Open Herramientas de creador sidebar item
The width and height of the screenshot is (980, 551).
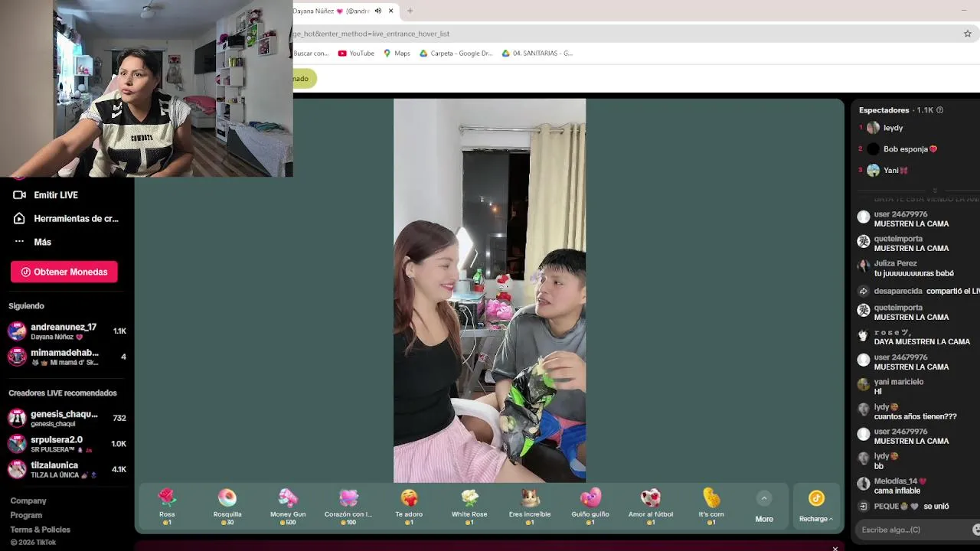click(67, 219)
